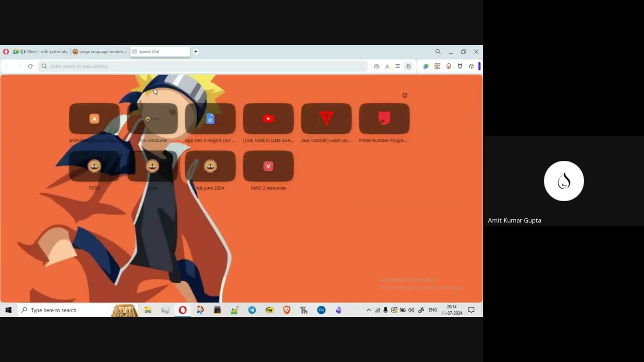This screenshot has height=362, width=644.
Task: Select the Speed Dial tab
Action: coord(160,52)
